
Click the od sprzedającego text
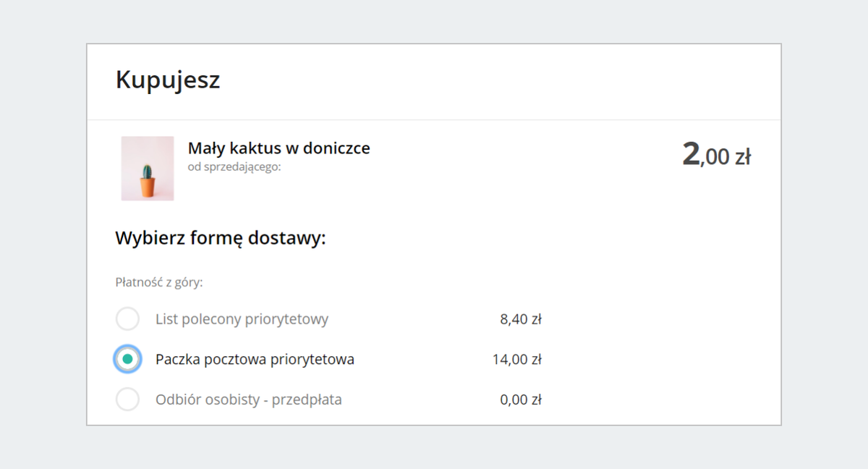pyautogui.click(x=234, y=167)
